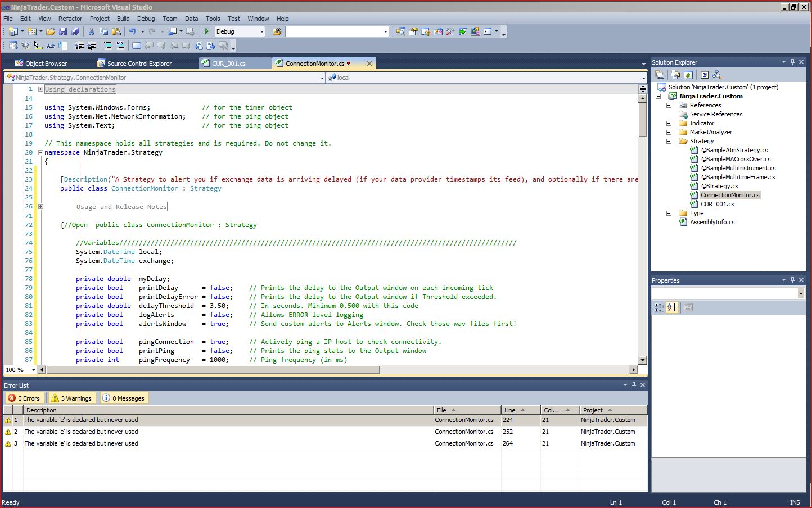Click the Find in Files icon
Screen dimensions: 812x508
click(x=277, y=31)
